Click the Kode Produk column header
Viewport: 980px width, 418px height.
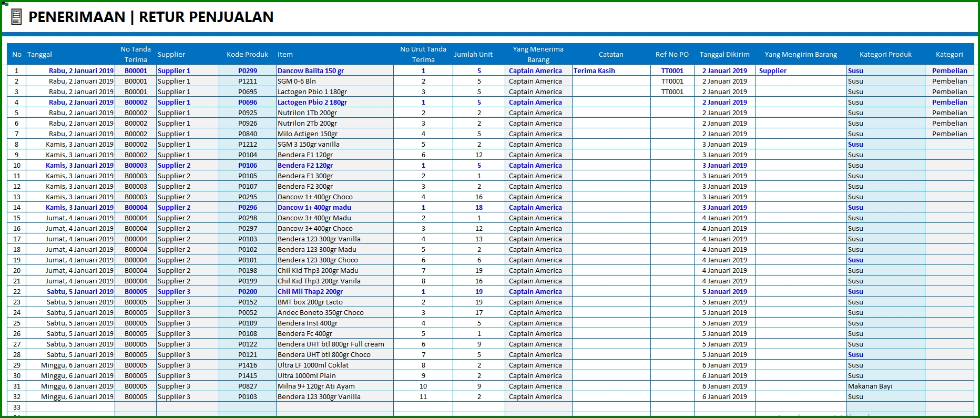(247, 54)
